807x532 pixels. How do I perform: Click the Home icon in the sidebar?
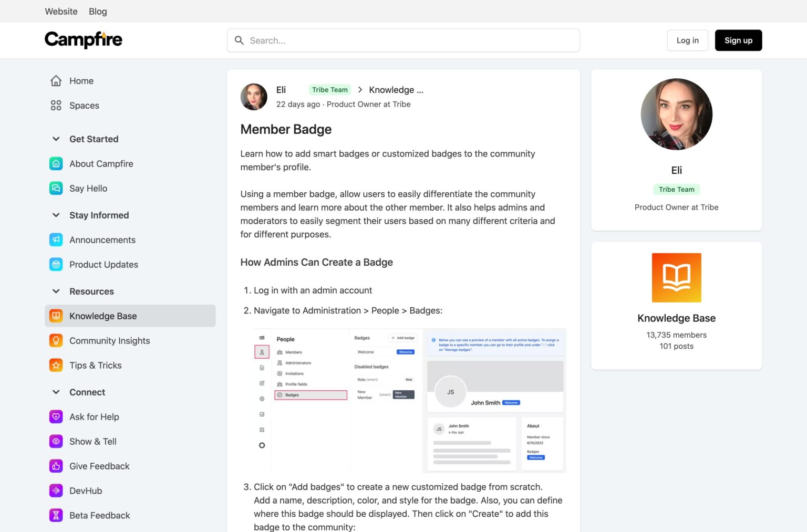coord(56,81)
